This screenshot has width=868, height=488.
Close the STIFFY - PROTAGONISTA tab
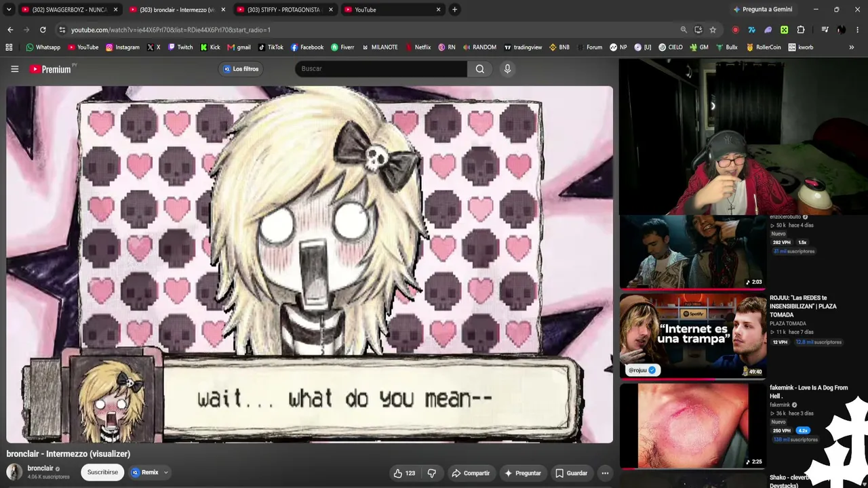[x=330, y=9]
